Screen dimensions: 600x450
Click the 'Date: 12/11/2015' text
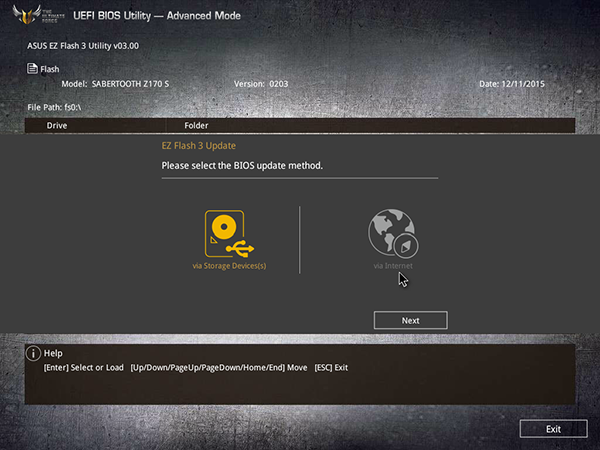[512, 84]
